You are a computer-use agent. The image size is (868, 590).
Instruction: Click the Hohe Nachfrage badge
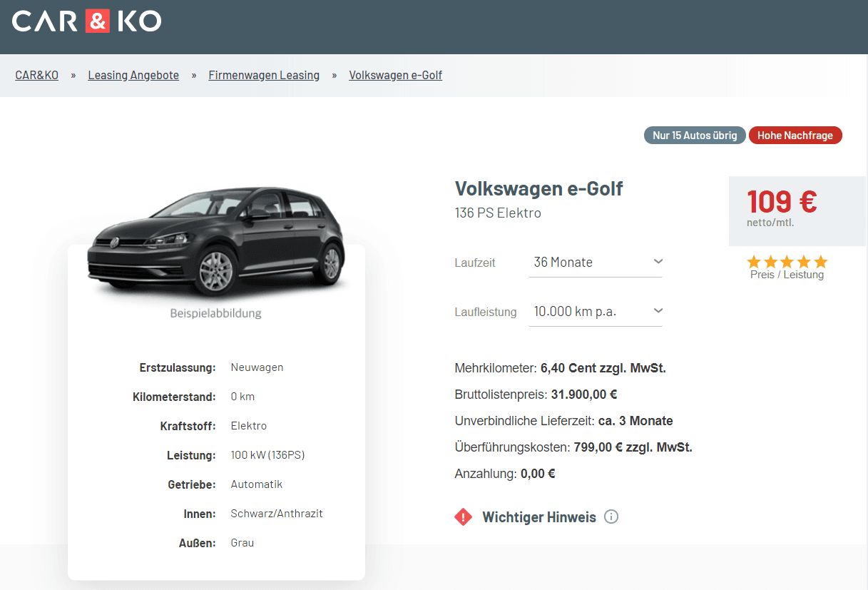(795, 136)
